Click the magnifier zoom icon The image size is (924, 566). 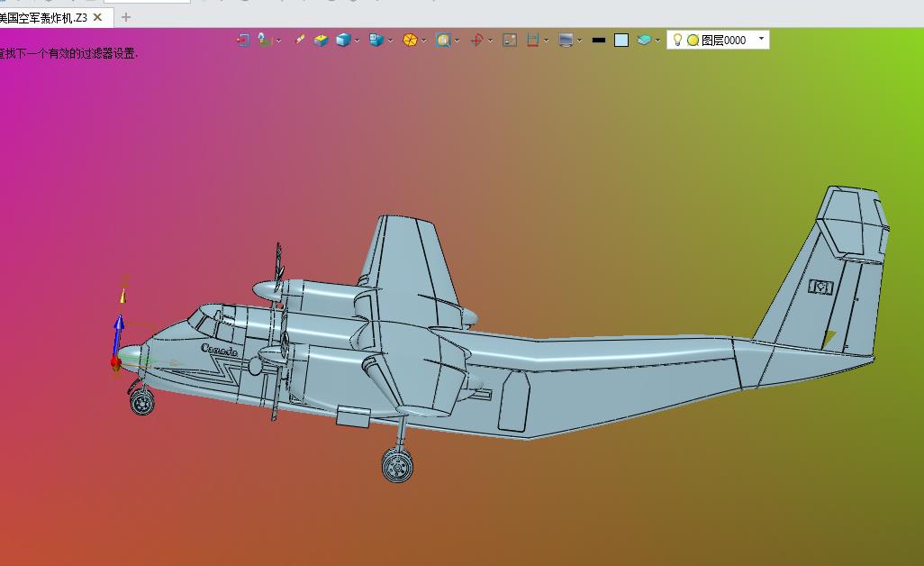(x=443, y=40)
